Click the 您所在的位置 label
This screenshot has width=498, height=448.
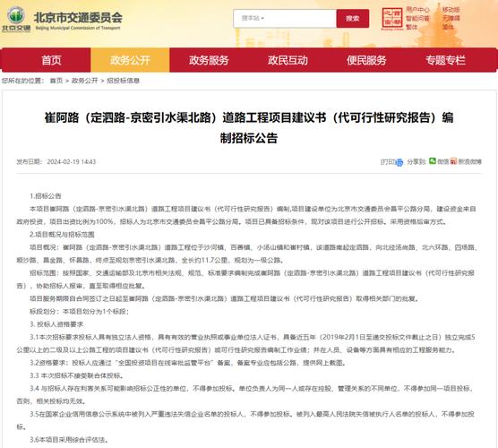coord(23,81)
